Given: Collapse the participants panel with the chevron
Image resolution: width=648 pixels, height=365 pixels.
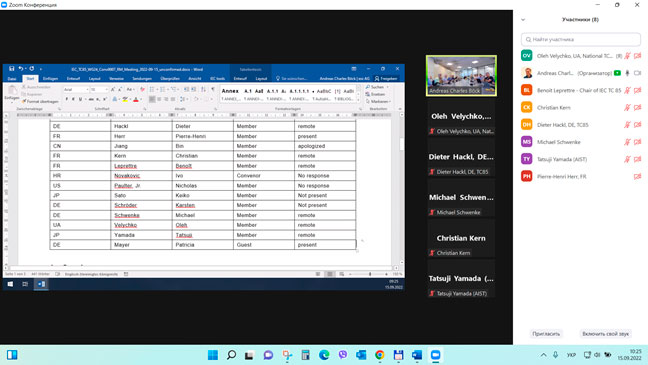Looking at the screenshot, I should coord(523,19).
